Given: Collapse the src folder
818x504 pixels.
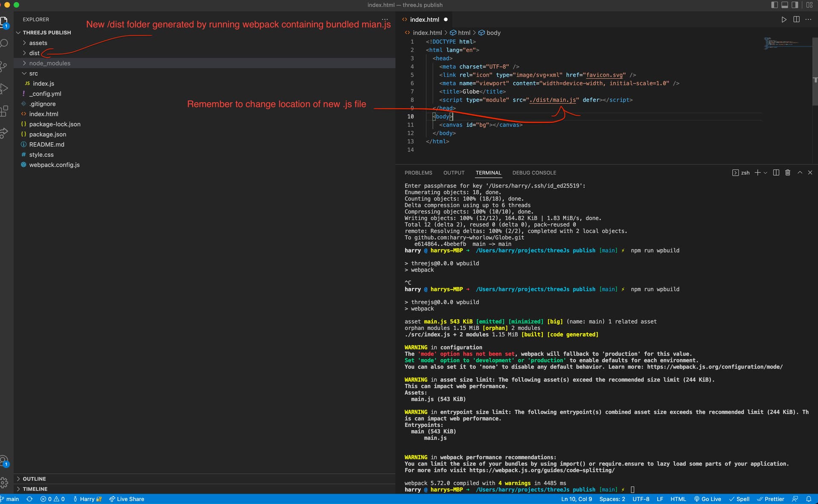Looking at the screenshot, I should coord(33,74).
